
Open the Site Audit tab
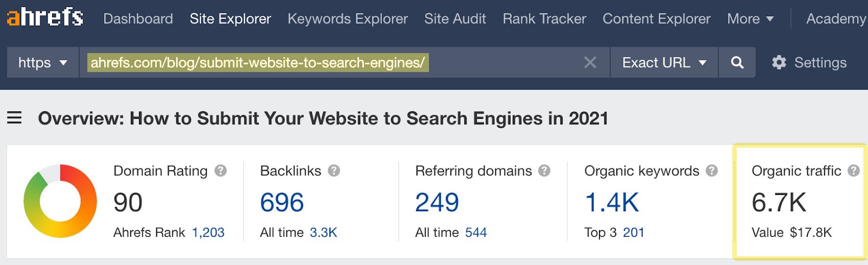coord(455,18)
